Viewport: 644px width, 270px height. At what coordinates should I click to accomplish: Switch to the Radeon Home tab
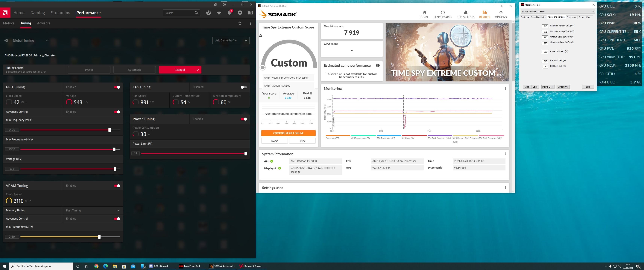pos(19,13)
